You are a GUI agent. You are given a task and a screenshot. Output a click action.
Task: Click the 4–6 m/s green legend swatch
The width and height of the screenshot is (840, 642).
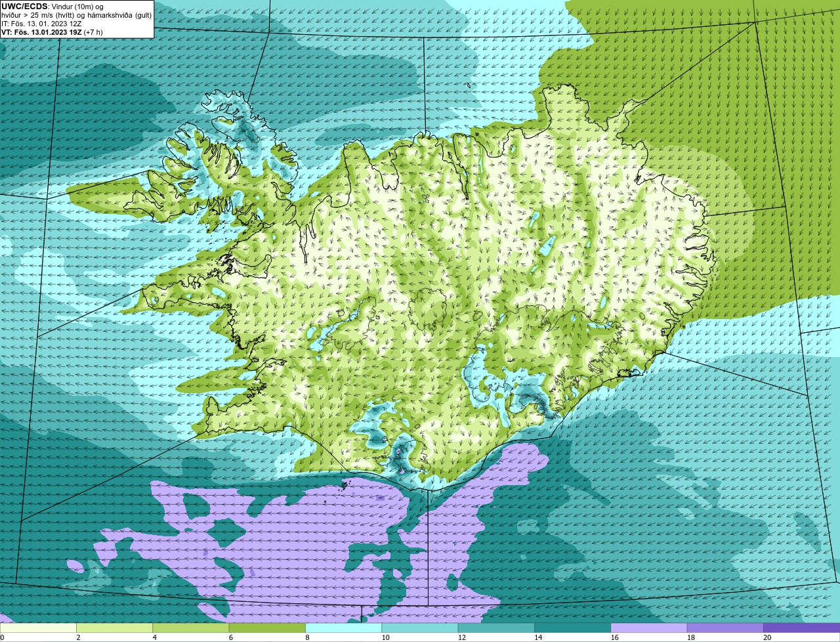(191, 628)
